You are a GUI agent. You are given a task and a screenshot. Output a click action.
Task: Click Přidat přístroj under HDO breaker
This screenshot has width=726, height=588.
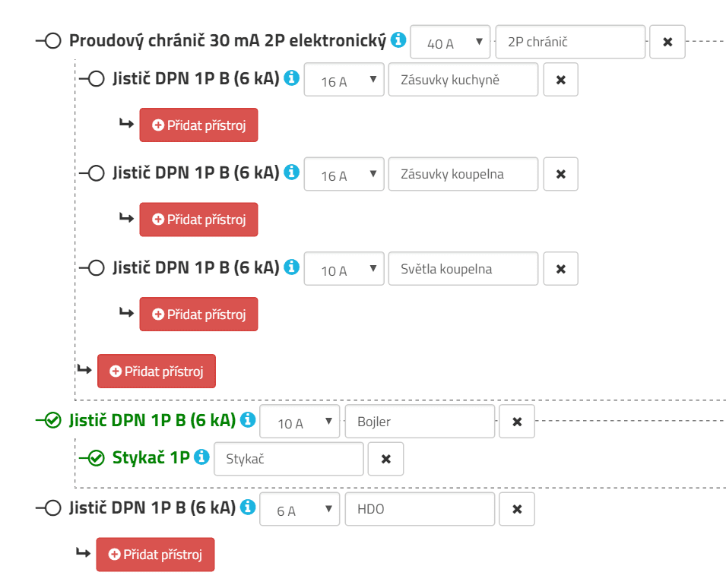[x=155, y=555]
